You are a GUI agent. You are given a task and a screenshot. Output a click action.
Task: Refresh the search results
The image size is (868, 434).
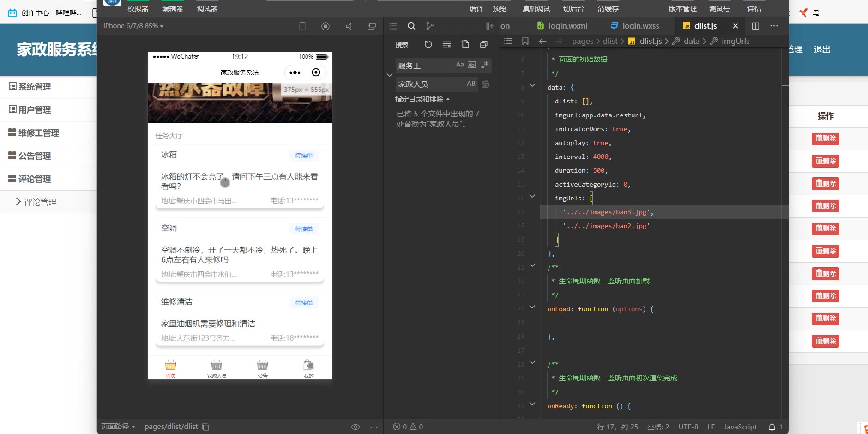(x=428, y=44)
